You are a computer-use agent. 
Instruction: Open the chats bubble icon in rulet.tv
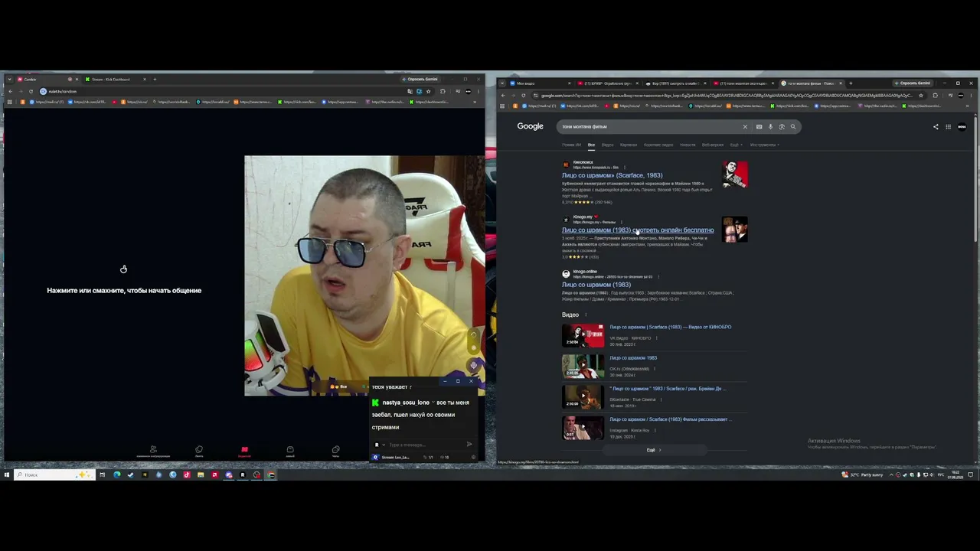[335, 451]
